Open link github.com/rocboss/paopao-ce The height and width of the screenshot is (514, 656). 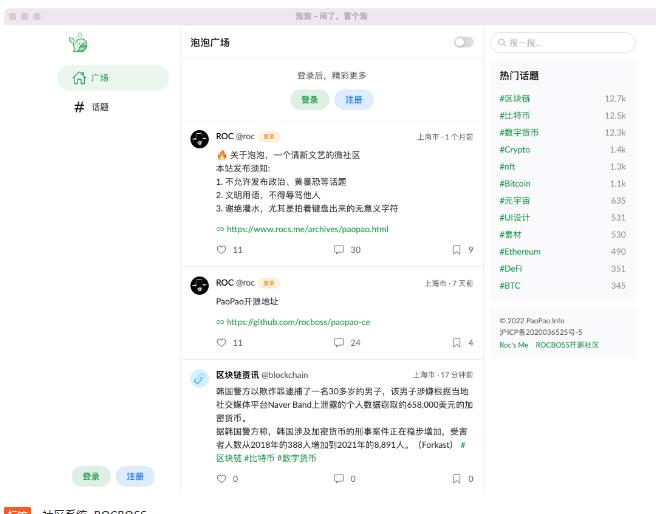tap(298, 322)
